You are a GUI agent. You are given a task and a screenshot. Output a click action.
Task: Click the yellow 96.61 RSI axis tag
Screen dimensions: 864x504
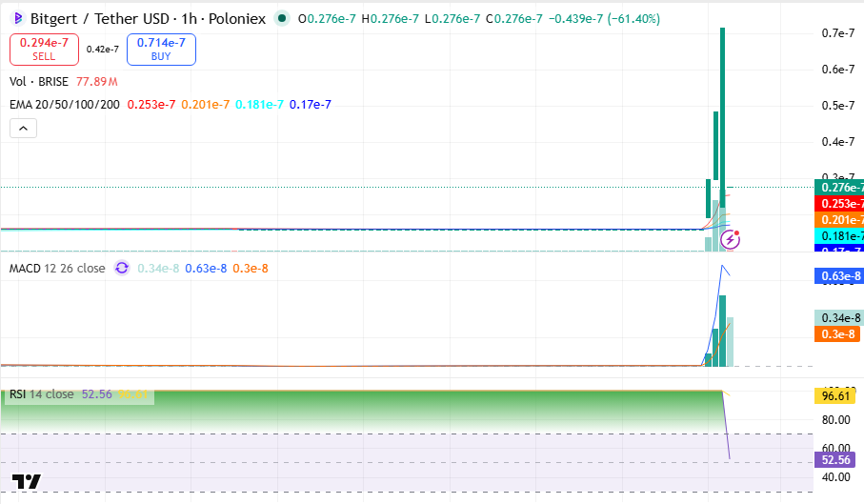coord(835,396)
